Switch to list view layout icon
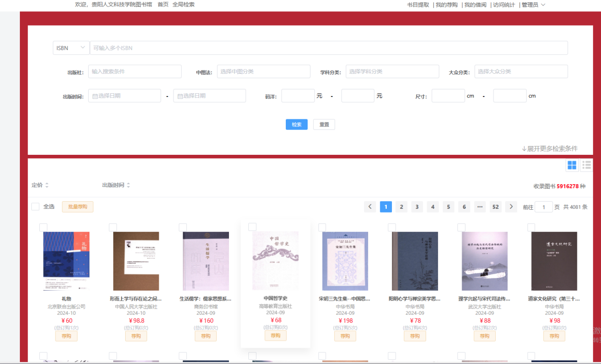This screenshot has width=601, height=364. (587, 165)
